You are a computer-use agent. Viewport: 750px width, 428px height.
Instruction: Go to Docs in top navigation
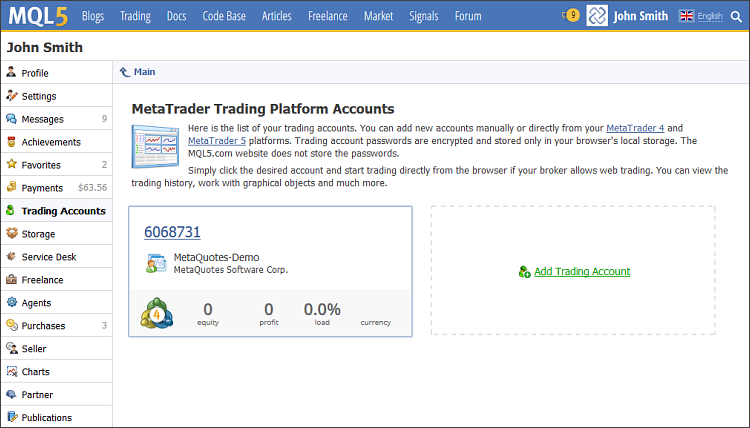coord(176,16)
